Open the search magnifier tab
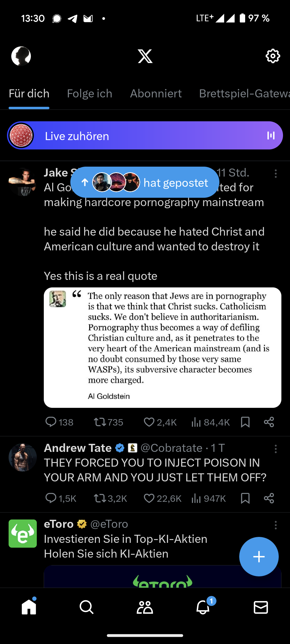This screenshot has width=290, height=644. coord(86,607)
